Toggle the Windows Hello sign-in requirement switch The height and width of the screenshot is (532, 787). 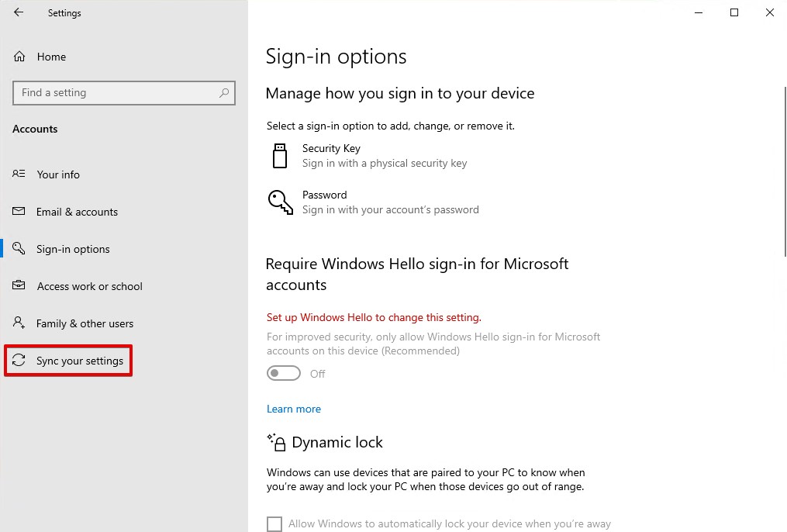point(284,373)
